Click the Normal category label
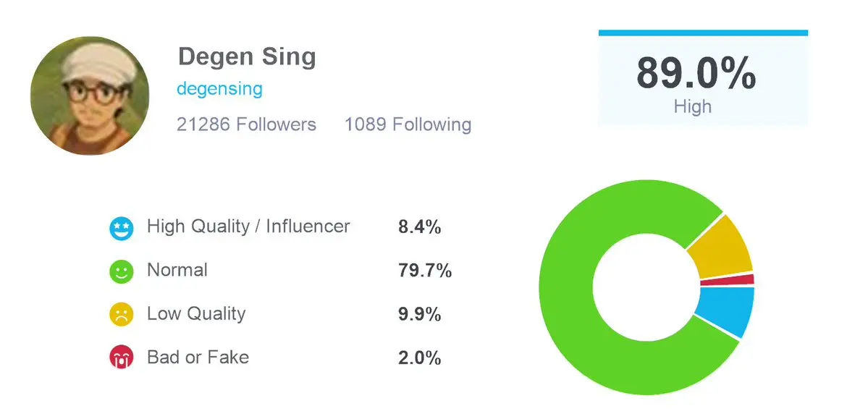Image resolution: width=868 pixels, height=419 pixels. point(177,270)
